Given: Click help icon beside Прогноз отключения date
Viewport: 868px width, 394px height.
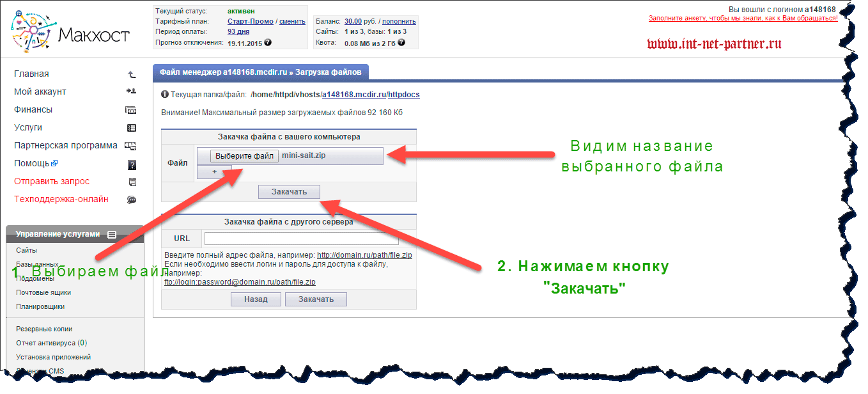Looking at the screenshot, I should 268,42.
